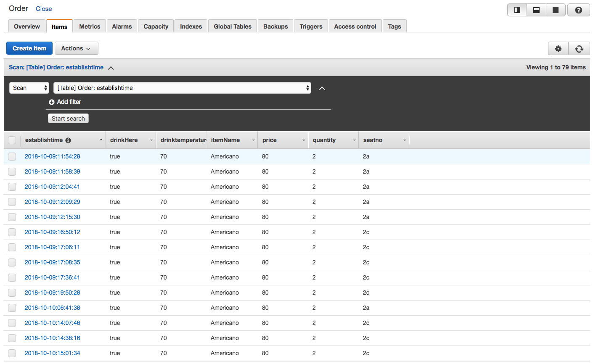Image resolution: width=593 pixels, height=364 pixels.
Task: Select the checkbox for 2018-10-10:06:41:38
Action: tap(12, 308)
